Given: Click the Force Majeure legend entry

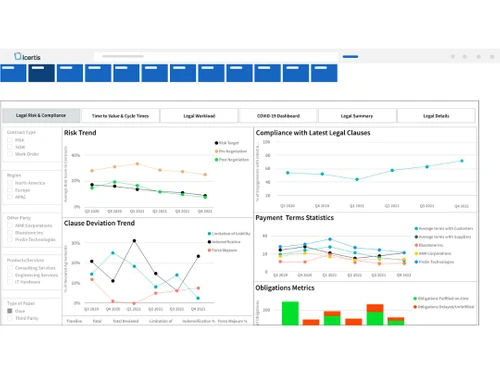Looking at the screenshot, I should tap(222, 250).
